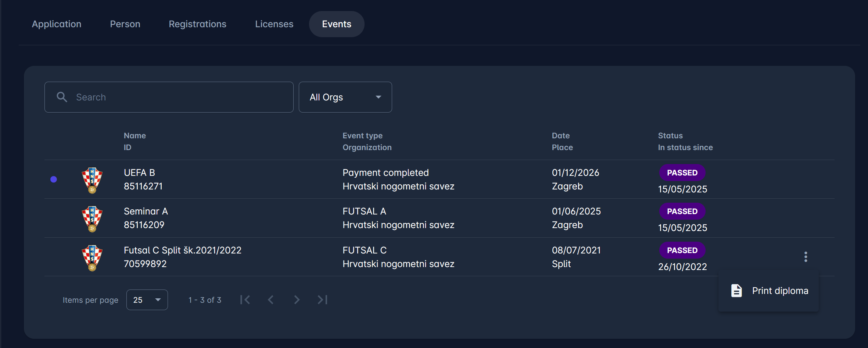This screenshot has height=348, width=868.
Task: Click the PASSED badge on Futsal C row
Action: click(682, 250)
